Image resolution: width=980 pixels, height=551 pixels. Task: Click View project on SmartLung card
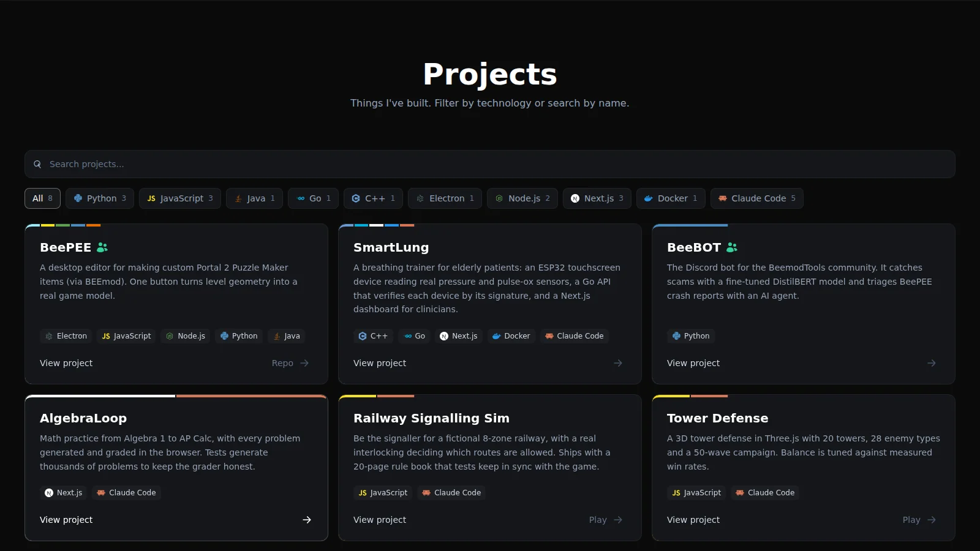380,363
